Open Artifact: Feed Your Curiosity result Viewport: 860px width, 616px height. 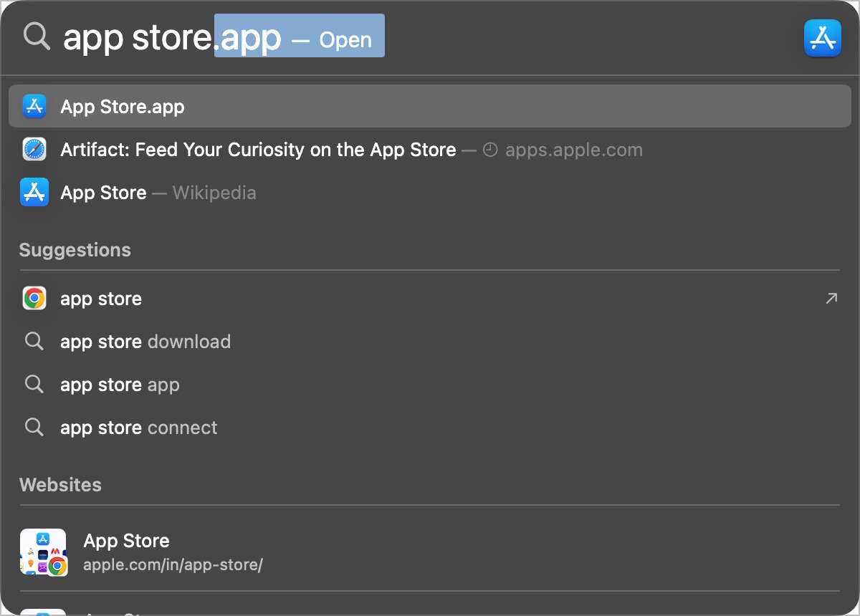pos(258,150)
